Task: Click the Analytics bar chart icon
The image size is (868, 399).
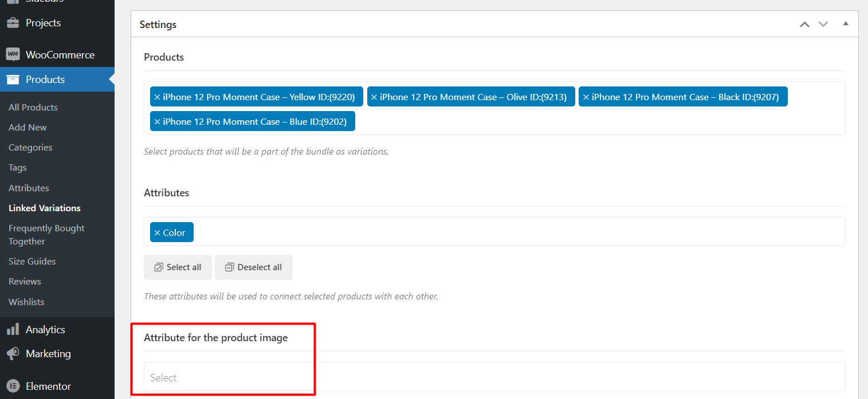Action: (x=13, y=330)
